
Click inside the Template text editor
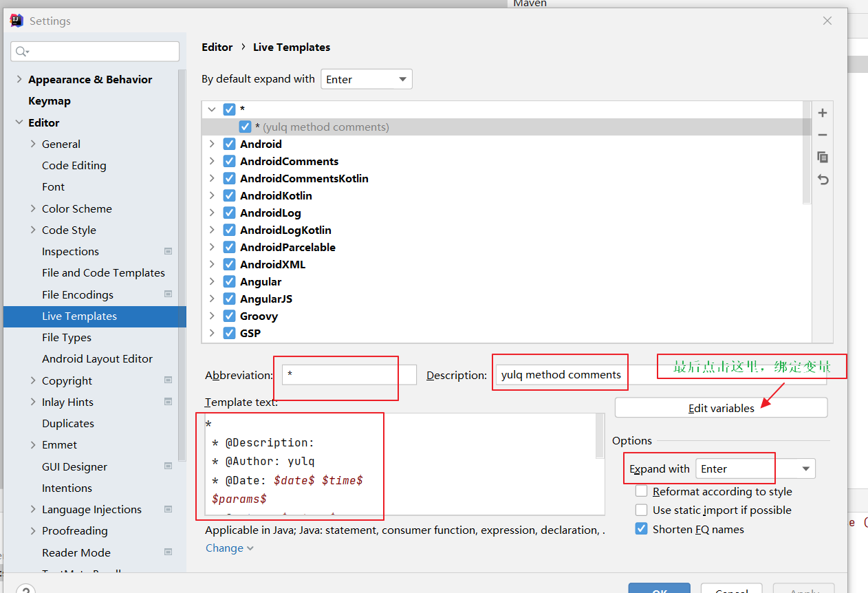pyautogui.click(x=400, y=464)
